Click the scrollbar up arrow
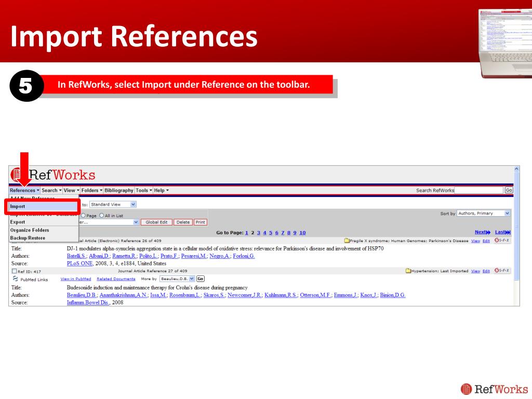The image size is (532, 399). (x=516, y=169)
